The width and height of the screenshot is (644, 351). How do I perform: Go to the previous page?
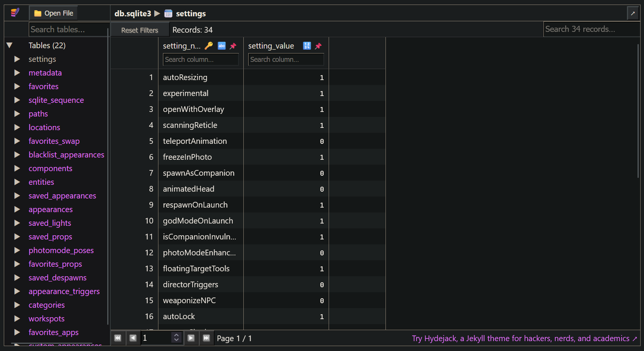point(133,338)
